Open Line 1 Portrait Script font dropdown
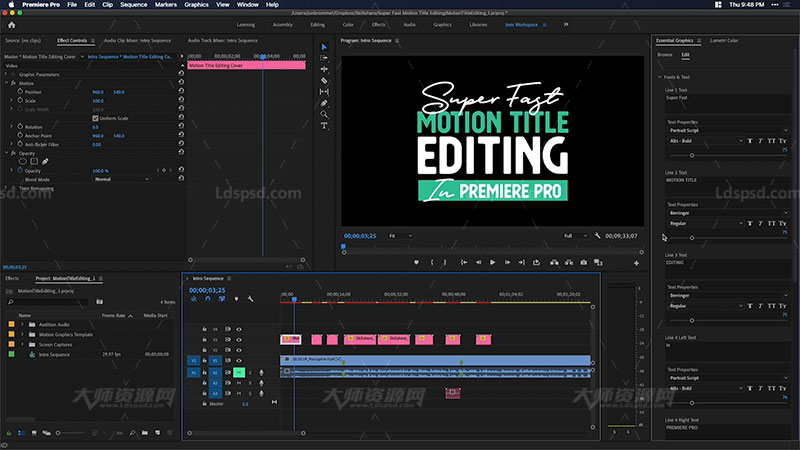This screenshot has width=800, height=450. [729, 130]
